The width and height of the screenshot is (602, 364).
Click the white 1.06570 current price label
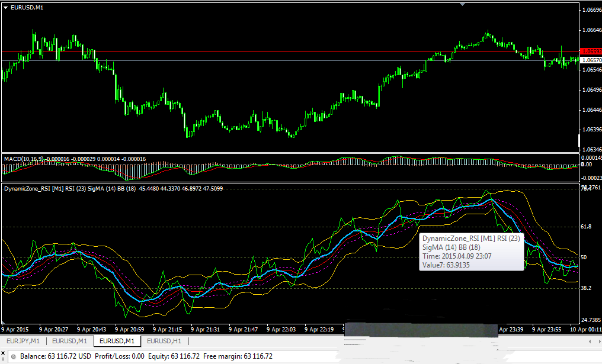pyautogui.click(x=591, y=60)
